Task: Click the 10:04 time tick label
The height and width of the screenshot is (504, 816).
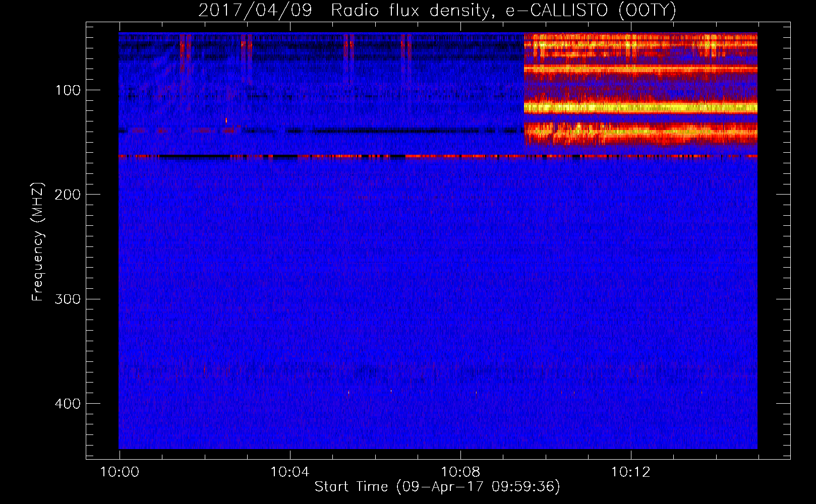Action: (290, 472)
